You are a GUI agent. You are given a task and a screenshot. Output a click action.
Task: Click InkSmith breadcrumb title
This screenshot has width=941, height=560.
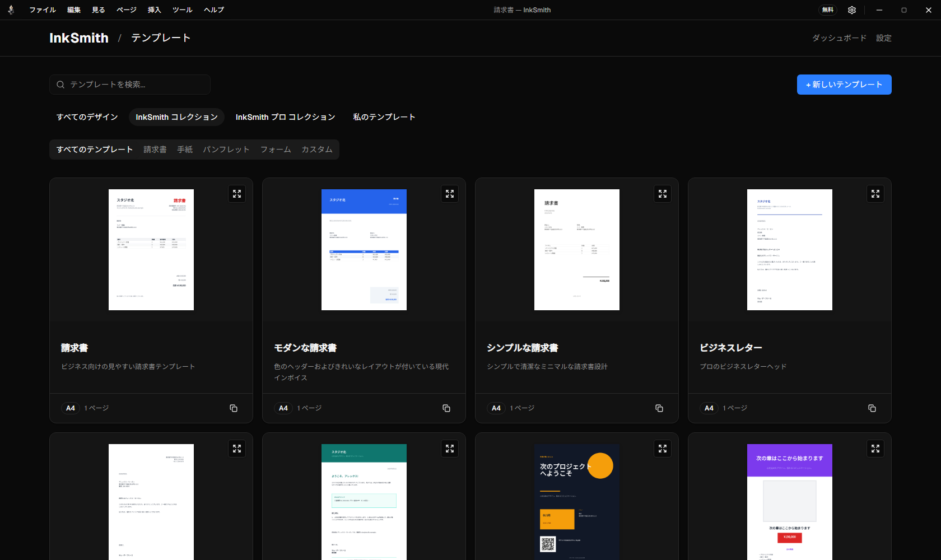(x=79, y=38)
